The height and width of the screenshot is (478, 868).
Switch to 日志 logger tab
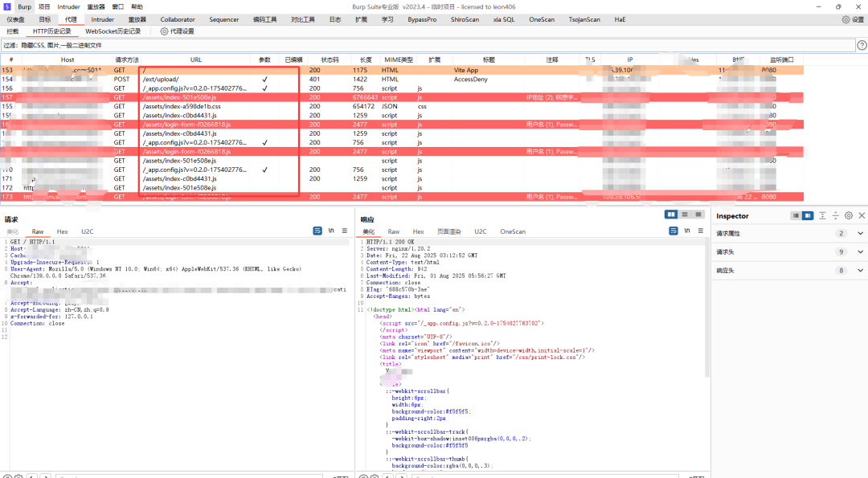[x=335, y=19]
